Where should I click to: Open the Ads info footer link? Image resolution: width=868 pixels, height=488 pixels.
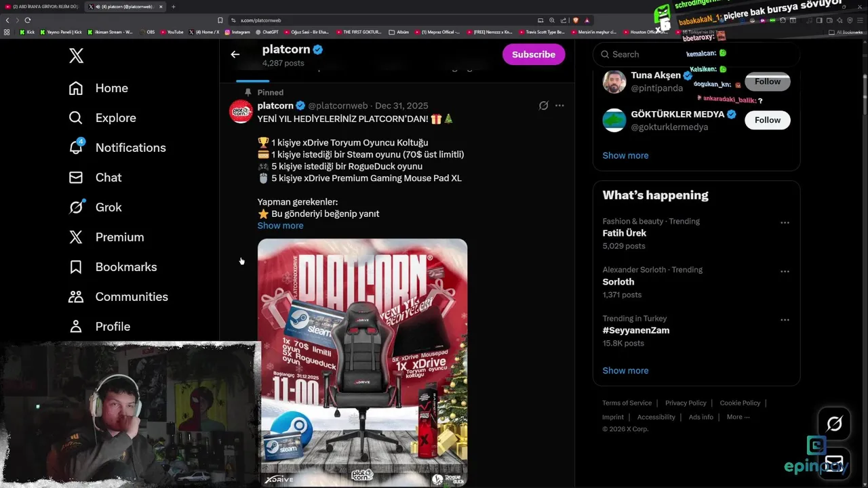tap(701, 417)
